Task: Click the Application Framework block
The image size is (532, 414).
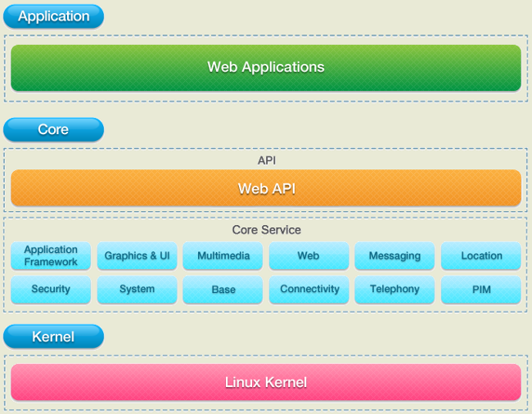Action: tap(51, 255)
